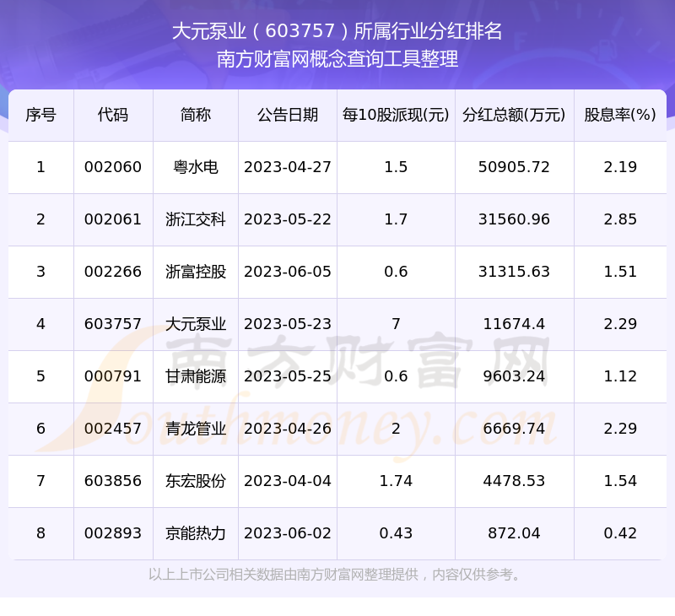The width and height of the screenshot is (675, 616).
Task: Click the date 2023-05-23
Action: (x=288, y=324)
